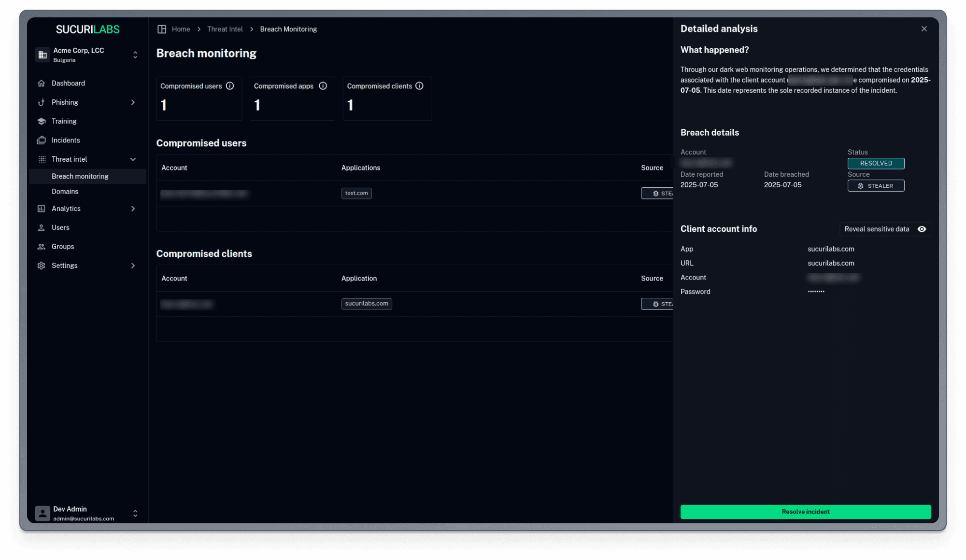Collapse the Threat intel submenu chevron
This screenshot has height=560, width=966.
click(133, 159)
